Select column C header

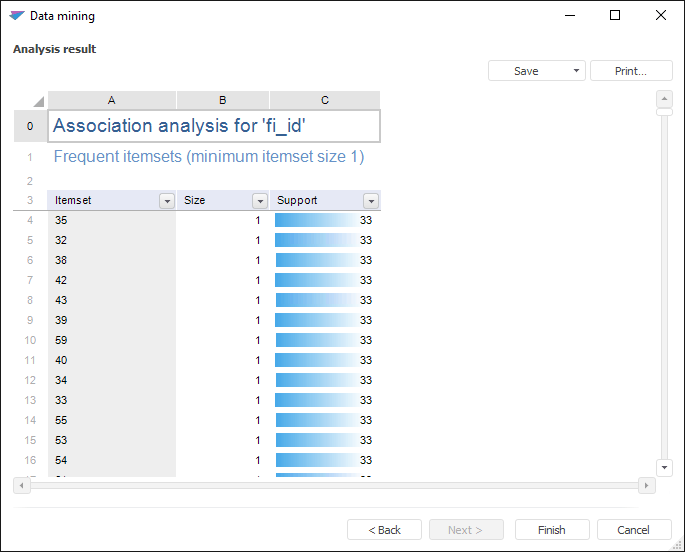[325, 100]
